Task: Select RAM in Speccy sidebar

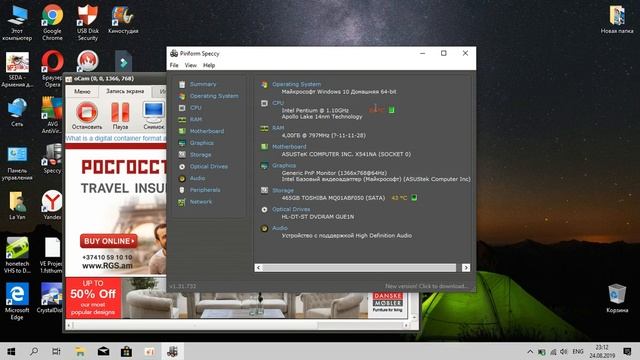Action: coord(196,119)
